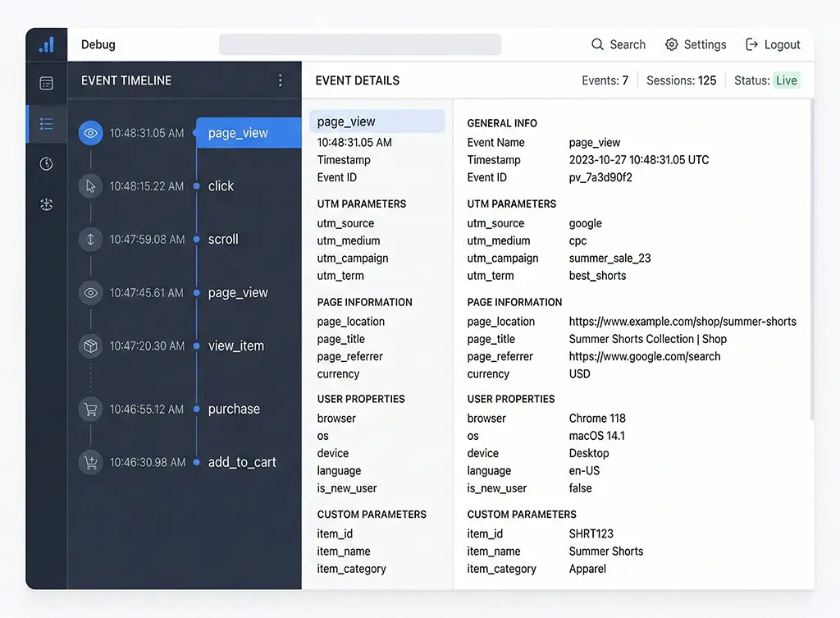
Task: Open the example.com summer-shorts page_location URL
Action: 682,321
